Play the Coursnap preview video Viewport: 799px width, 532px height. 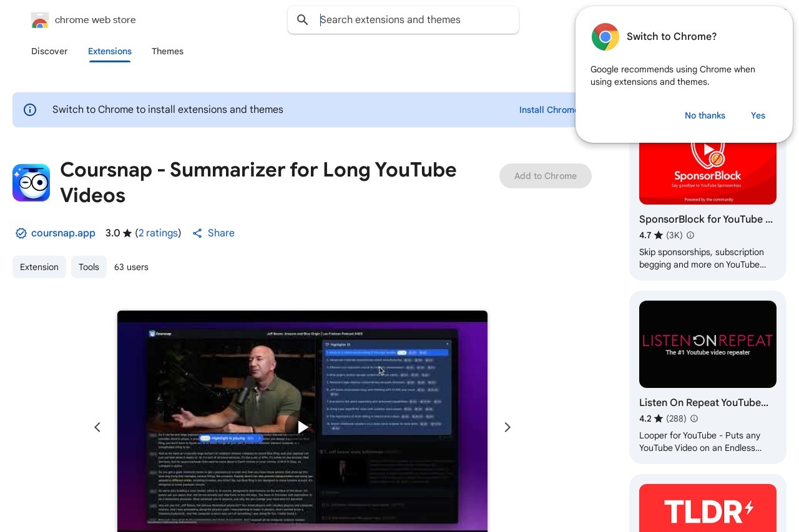(303, 427)
